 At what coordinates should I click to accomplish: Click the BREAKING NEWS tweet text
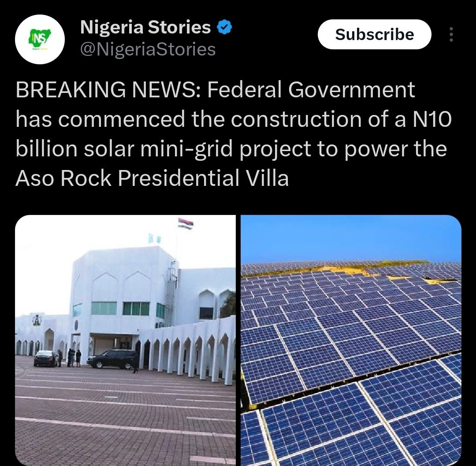click(233, 134)
